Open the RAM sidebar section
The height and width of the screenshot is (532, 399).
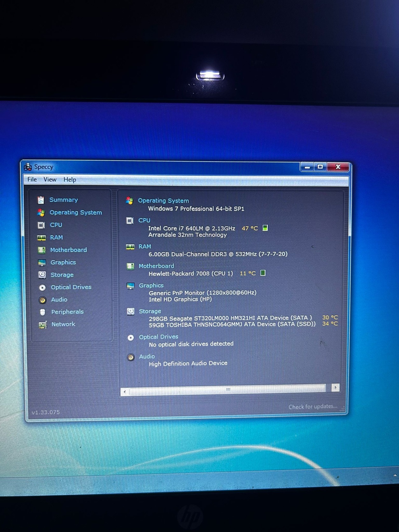click(56, 237)
